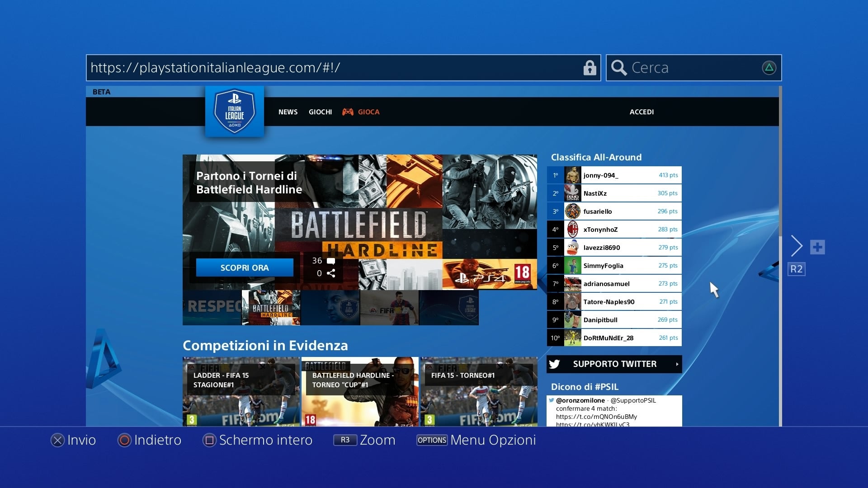Open the GIOCA menu item
The height and width of the screenshot is (488, 868).
pos(368,112)
